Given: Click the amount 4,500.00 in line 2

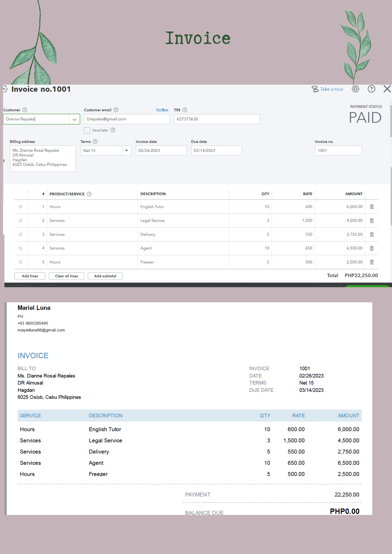Looking at the screenshot, I should click(x=354, y=221).
